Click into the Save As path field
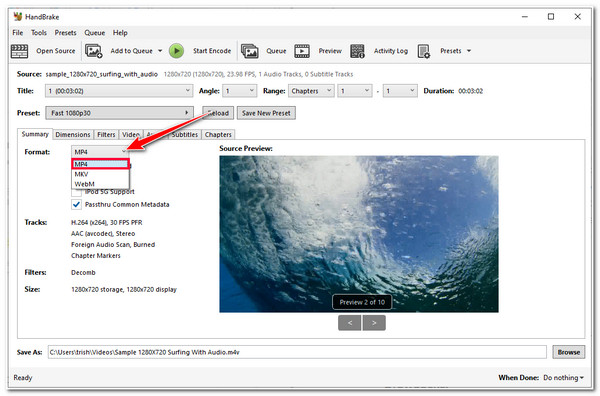The image size is (600, 396). pos(297,352)
